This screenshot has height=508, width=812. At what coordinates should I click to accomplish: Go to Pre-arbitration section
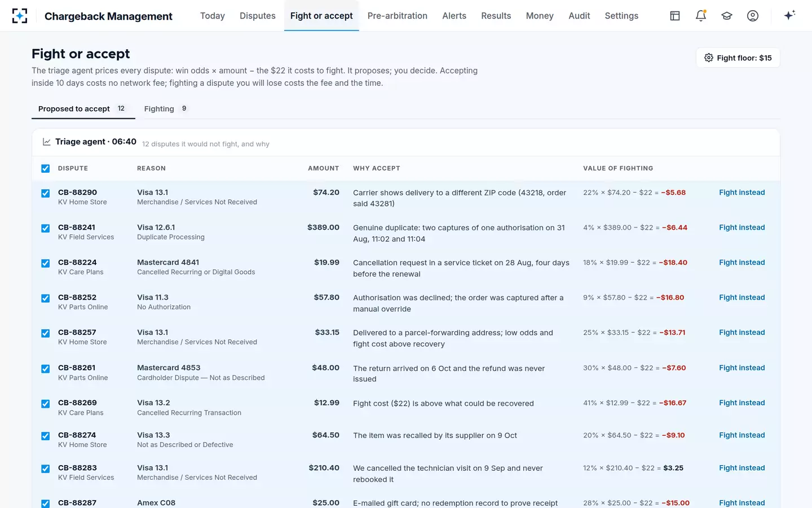(398, 16)
